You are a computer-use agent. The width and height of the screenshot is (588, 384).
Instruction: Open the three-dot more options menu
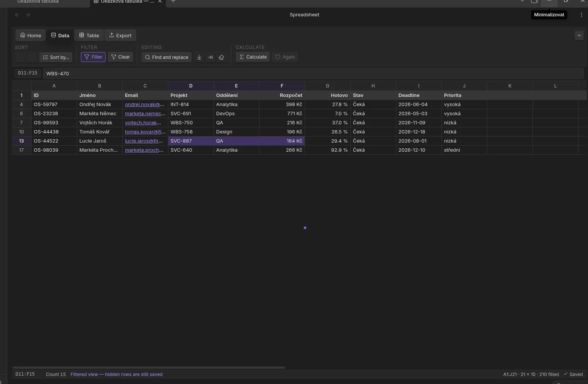click(x=582, y=15)
